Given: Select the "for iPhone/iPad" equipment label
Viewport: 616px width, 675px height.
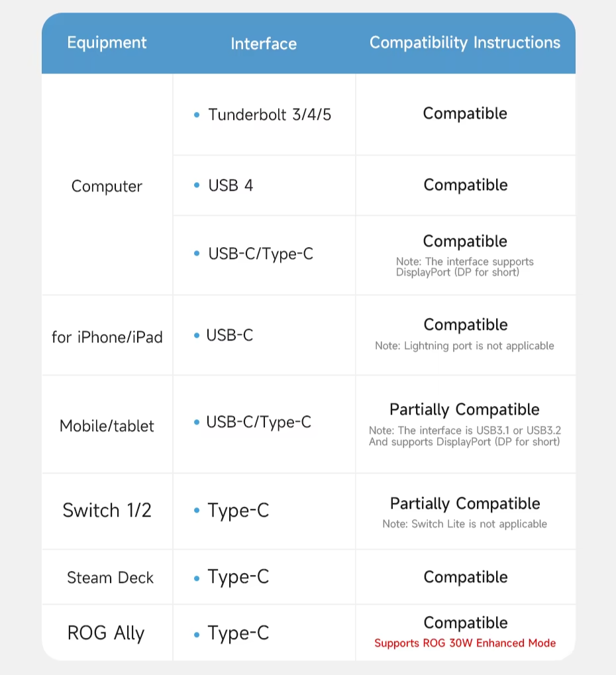Looking at the screenshot, I should (x=107, y=337).
